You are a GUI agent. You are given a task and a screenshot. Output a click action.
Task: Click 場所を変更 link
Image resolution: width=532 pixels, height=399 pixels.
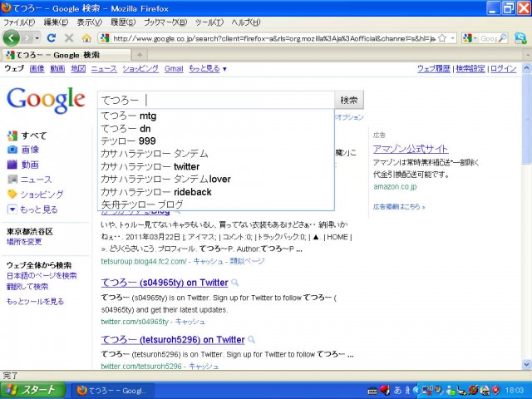(24, 242)
